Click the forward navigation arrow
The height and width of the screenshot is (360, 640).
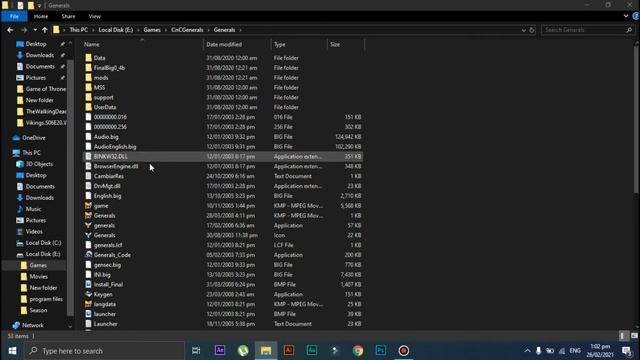click(x=24, y=30)
